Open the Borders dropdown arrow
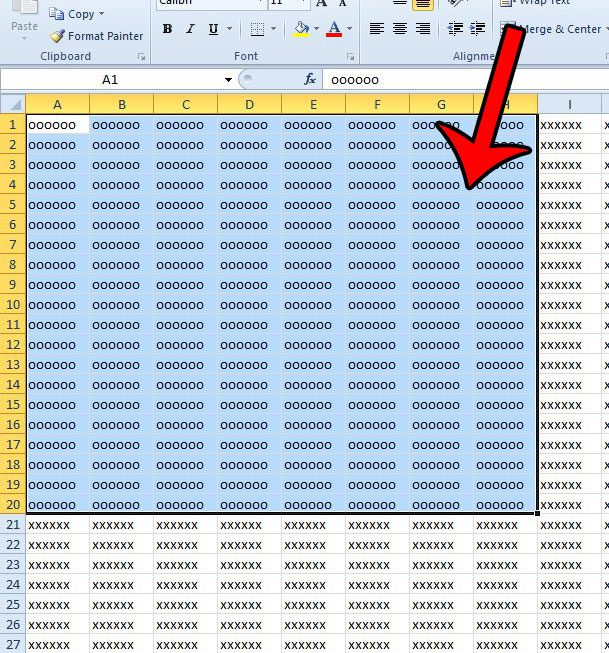 click(274, 29)
